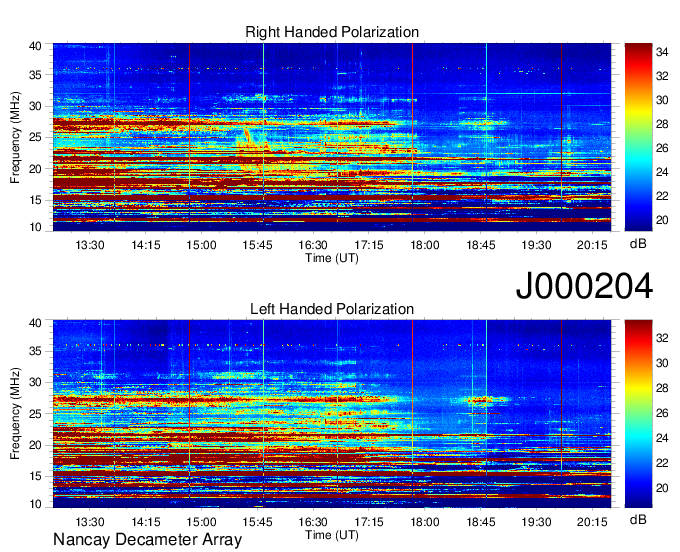The image size is (680, 552).
Task: Click "Time (UT)" label under Left Handed plot
Action: click(x=332, y=535)
